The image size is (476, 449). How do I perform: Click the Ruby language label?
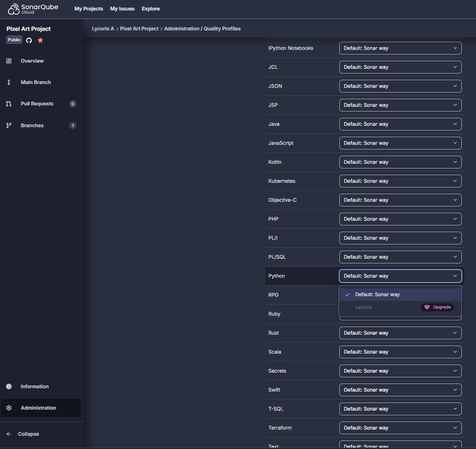tap(274, 314)
